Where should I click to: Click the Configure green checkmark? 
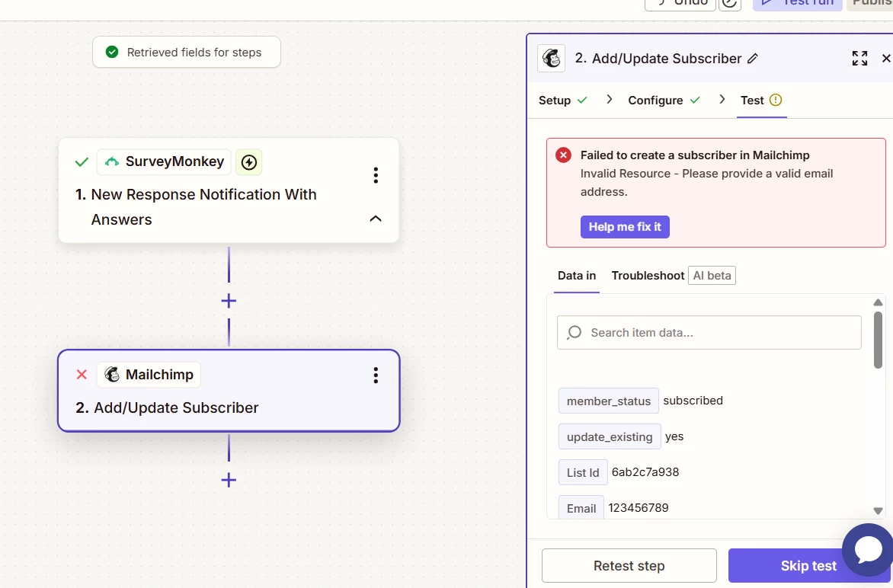click(695, 101)
